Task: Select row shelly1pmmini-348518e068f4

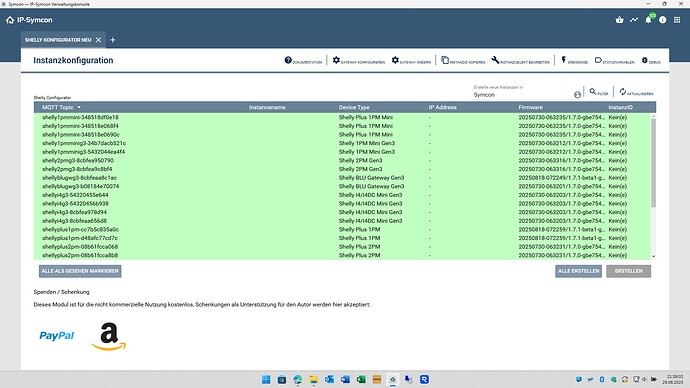Action: coord(341,126)
